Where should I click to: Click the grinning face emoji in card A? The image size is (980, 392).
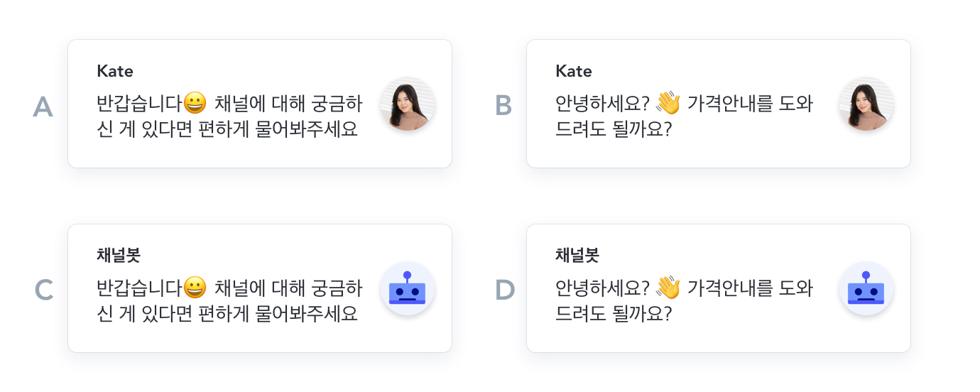[x=195, y=104]
